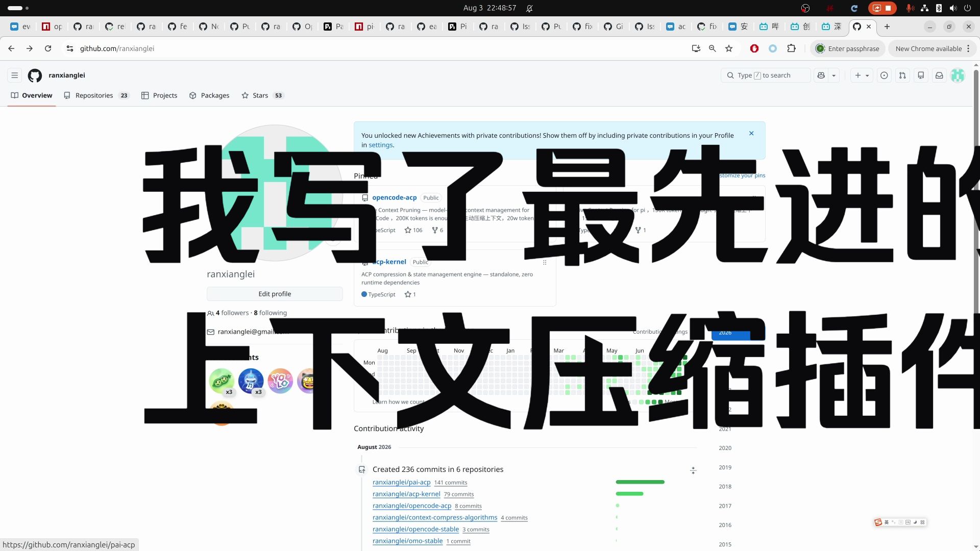This screenshot has height=551, width=980.
Task: Select year 2017 in contribution filter
Action: pos(725,506)
